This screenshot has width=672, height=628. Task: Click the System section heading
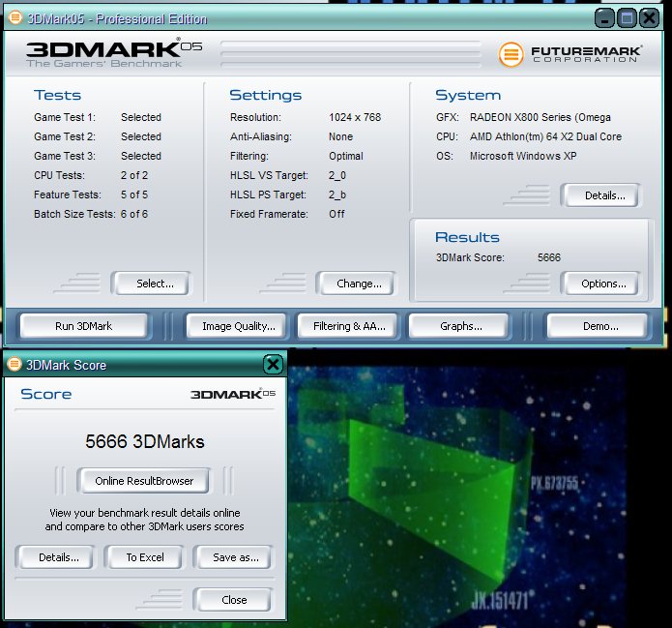pyautogui.click(x=468, y=95)
